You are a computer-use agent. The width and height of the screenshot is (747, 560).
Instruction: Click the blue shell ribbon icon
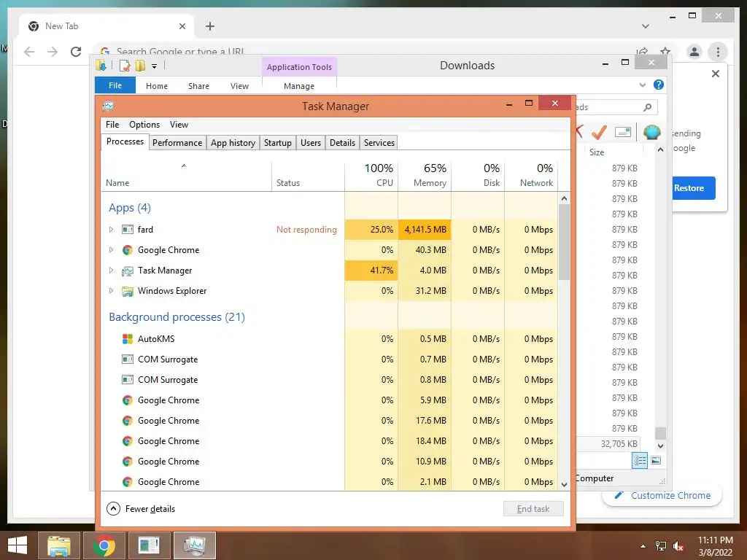[651, 132]
